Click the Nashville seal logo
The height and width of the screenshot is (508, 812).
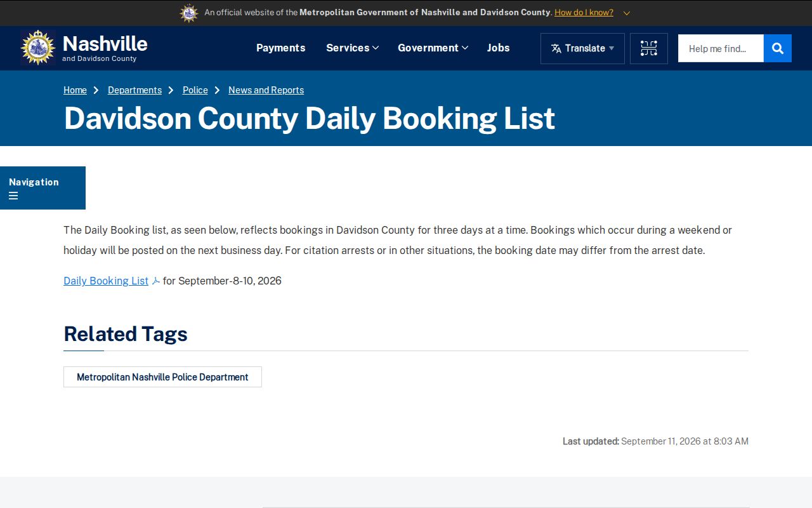pos(38,48)
